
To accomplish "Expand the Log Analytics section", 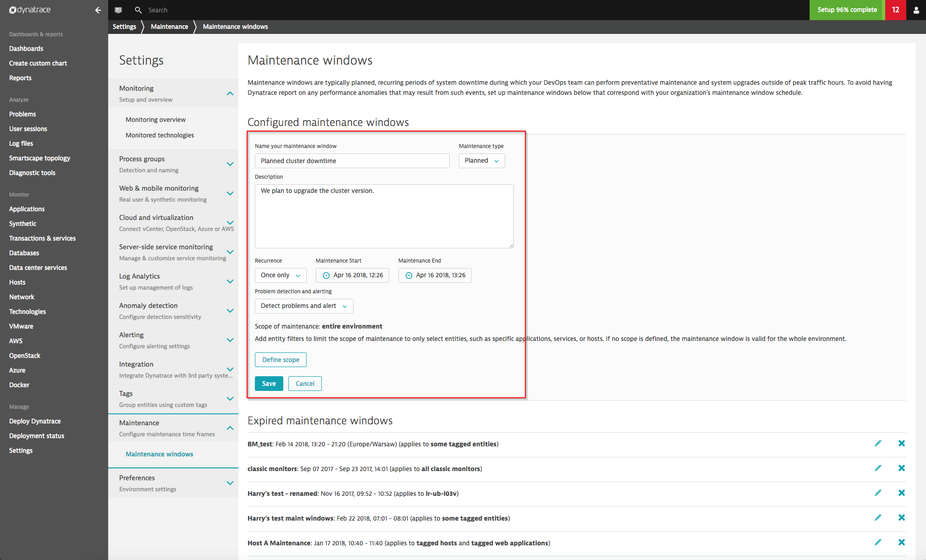I will click(x=230, y=281).
